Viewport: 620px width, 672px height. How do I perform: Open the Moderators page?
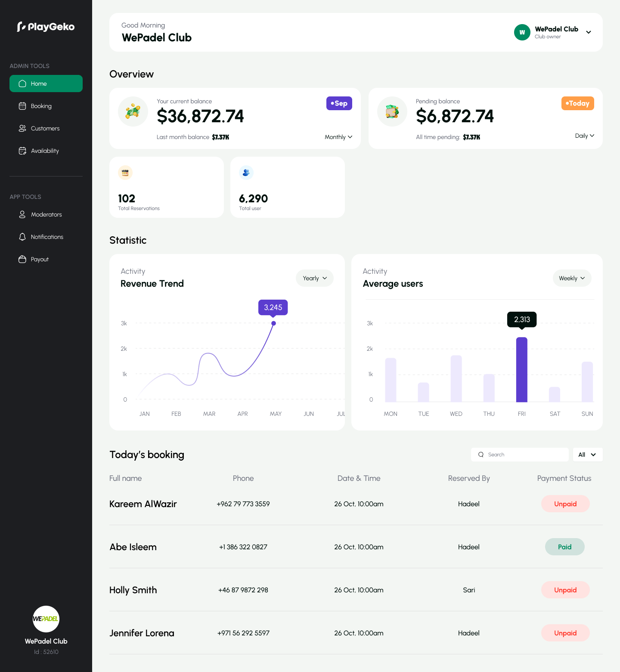[x=46, y=214]
